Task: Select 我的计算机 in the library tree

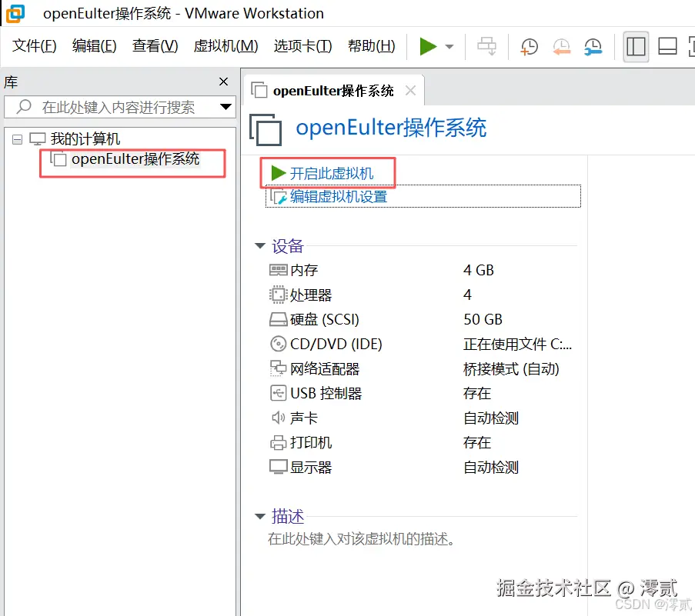Action: tap(85, 139)
